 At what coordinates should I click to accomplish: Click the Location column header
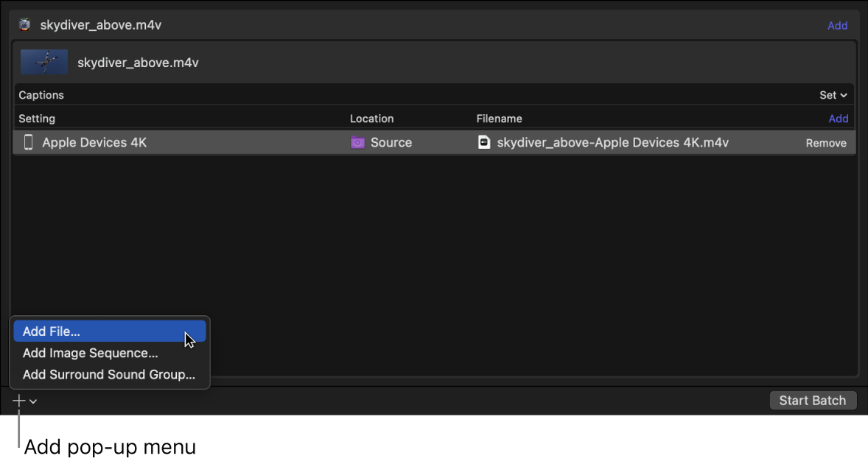pyautogui.click(x=372, y=119)
